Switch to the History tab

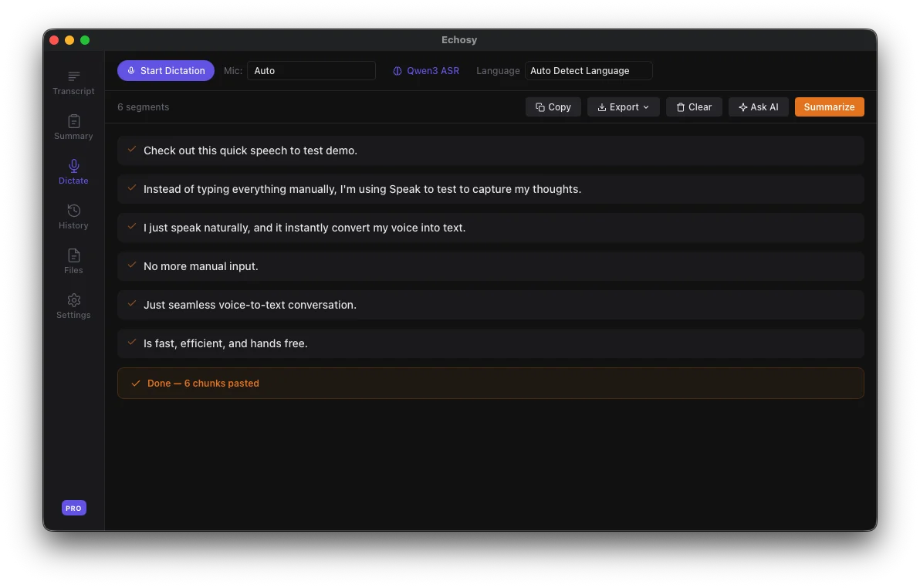pyautogui.click(x=73, y=216)
